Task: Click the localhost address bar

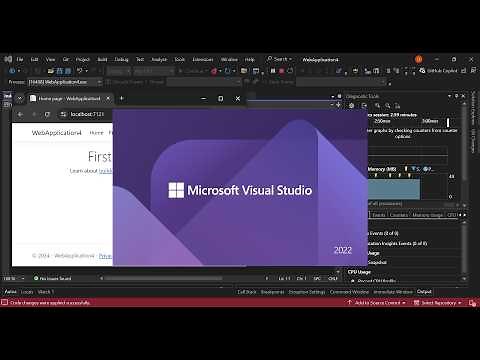Action: [x=87, y=114]
